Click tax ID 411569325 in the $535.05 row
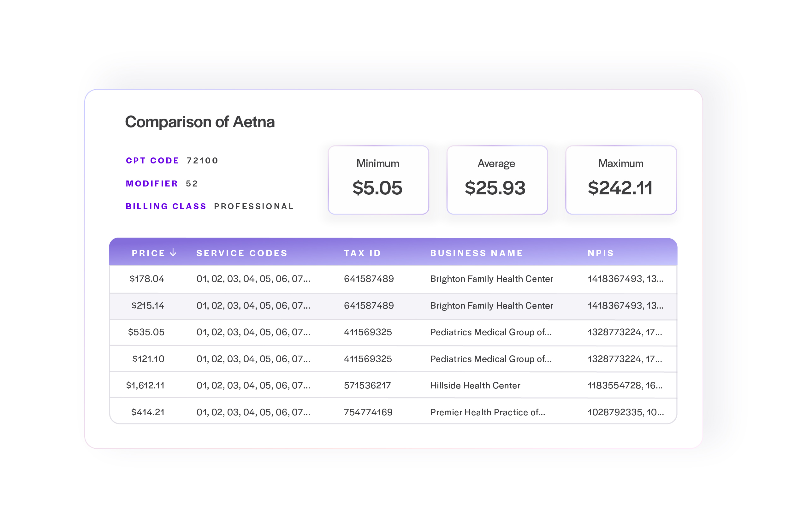This screenshot has height=532, width=789. [x=368, y=332]
